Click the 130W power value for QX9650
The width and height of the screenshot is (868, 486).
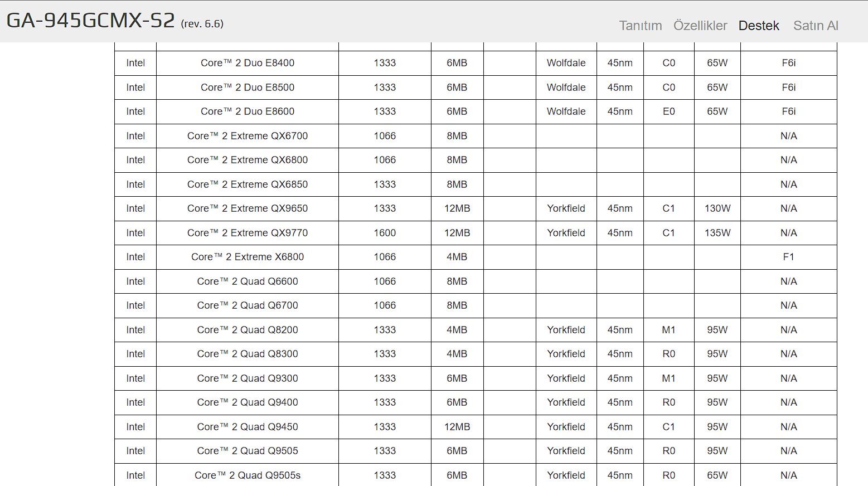click(x=717, y=208)
